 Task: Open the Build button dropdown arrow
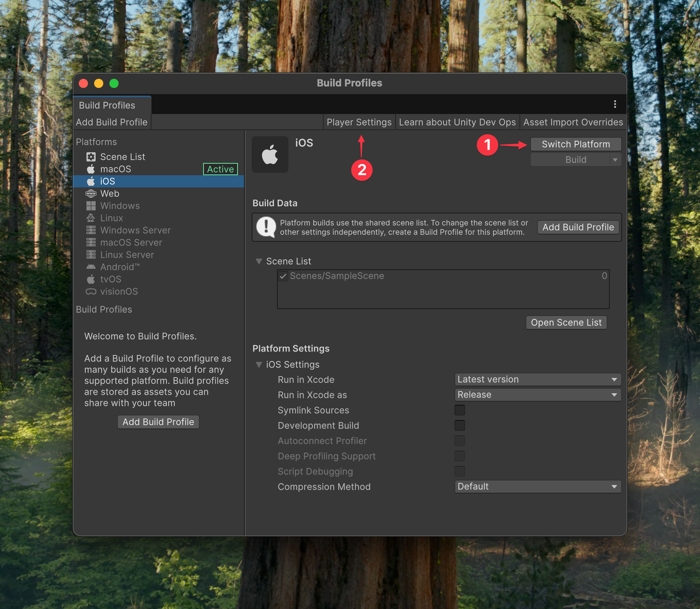coord(615,160)
